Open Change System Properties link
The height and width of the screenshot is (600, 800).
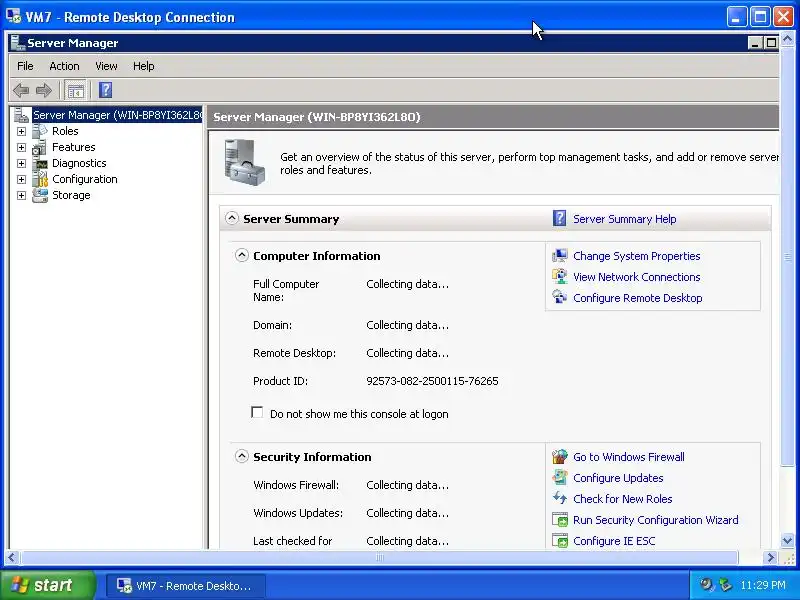[x=636, y=256]
